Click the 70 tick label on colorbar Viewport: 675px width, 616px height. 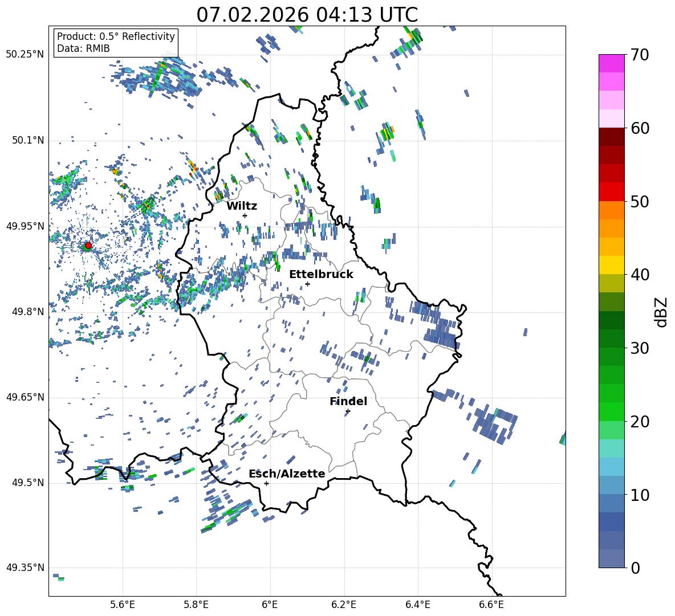[640, 55]
